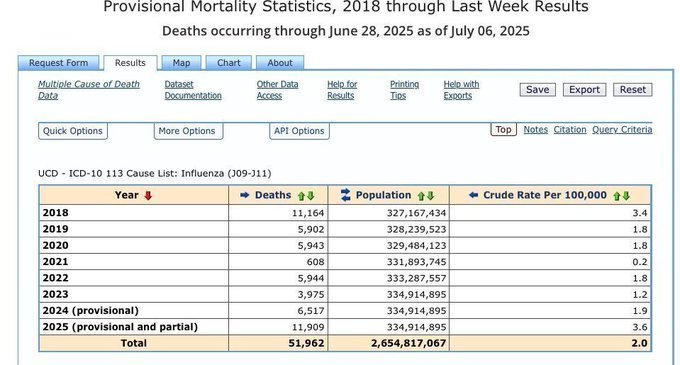Click population value 327,167,434
The height and width of the screenshot is (365, 680).
[x=416, y=213]
